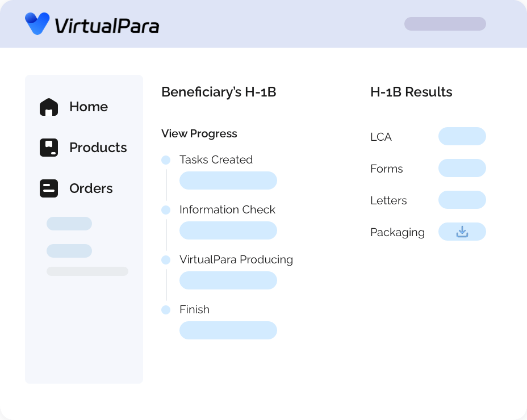Click the placeholder bar under Tasks Created

point(228,180)
